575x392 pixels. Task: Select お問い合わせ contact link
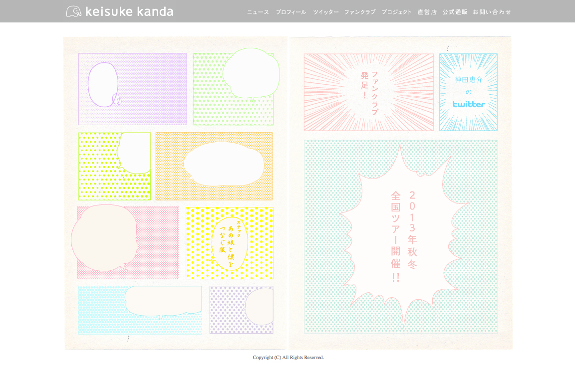click(x=492, y=12)
